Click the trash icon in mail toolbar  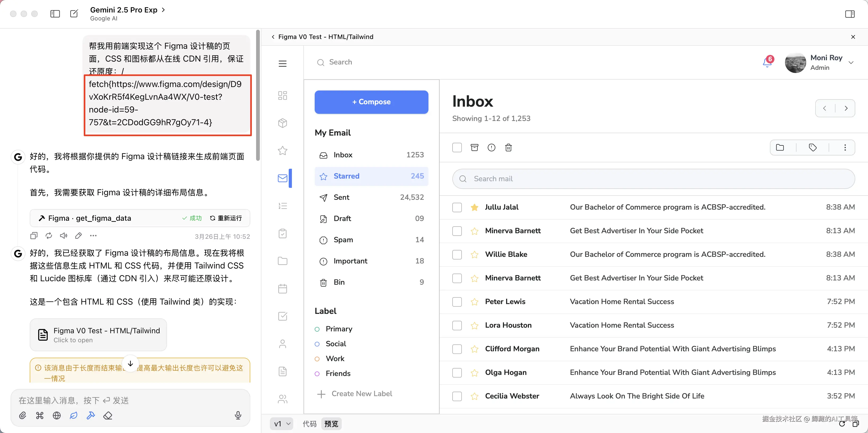[508, 147]
